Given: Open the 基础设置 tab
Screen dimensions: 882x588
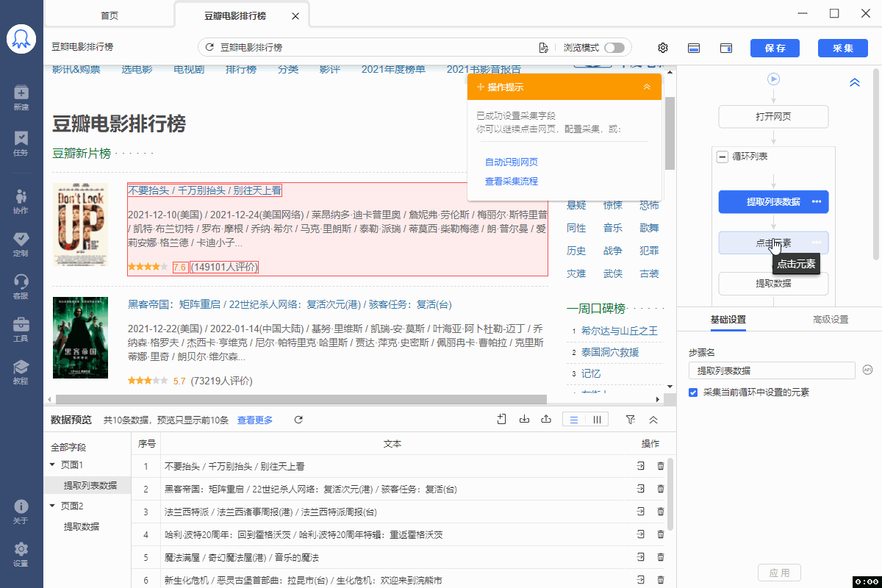Looking at the screenshot, I should [728, 320].
